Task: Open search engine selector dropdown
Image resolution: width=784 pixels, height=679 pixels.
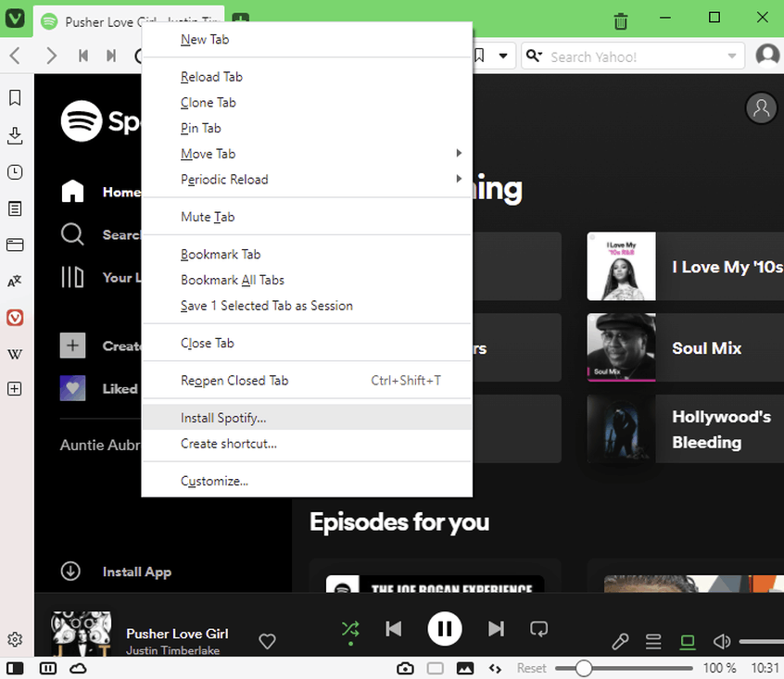Action: click(534, 56)
